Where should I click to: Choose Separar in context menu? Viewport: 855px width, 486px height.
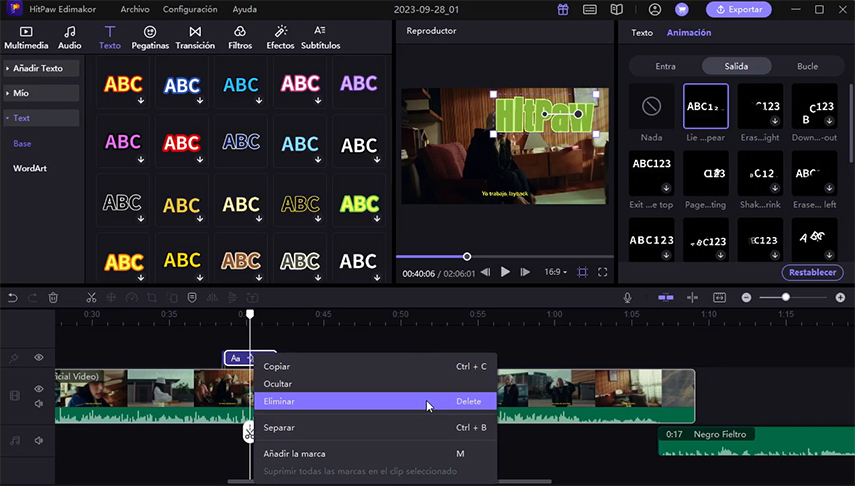point(375,428)
